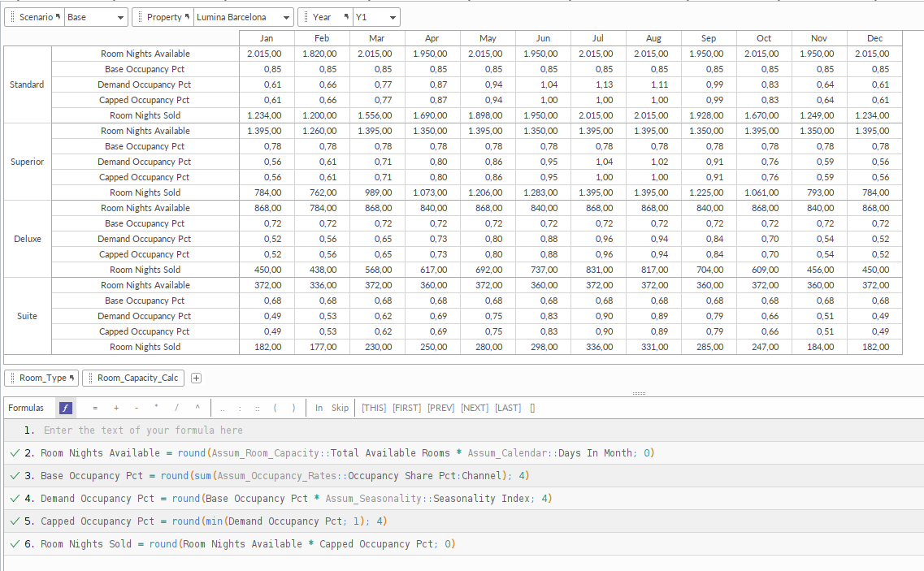The width and height of the screenshot is (924, 571).
Task: Click the Year filter tile label
Action: (322, 17)
